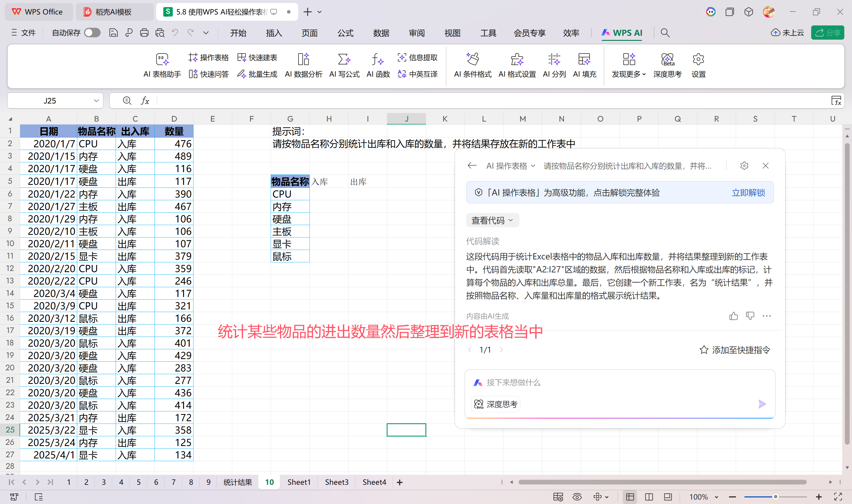This screenshot has width=852, height=504.
Task: Open AI 写公式 tool
Action: 344,65
